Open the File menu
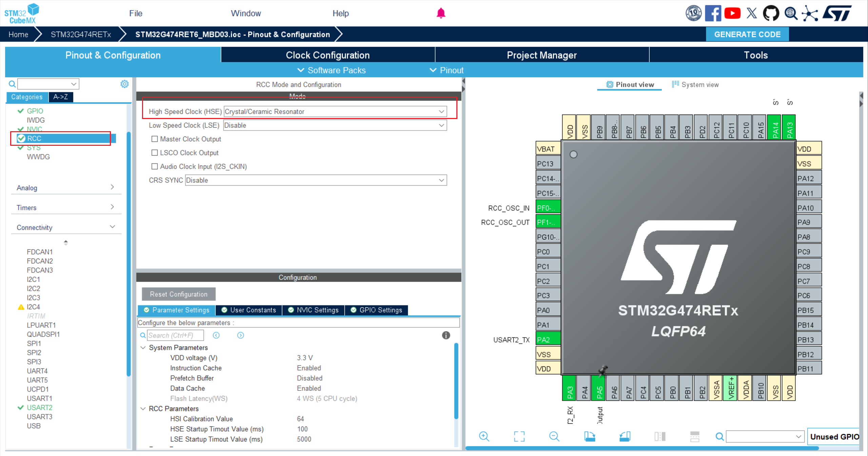The height and width of the screenshot is (456, 868). coord(136,13)
